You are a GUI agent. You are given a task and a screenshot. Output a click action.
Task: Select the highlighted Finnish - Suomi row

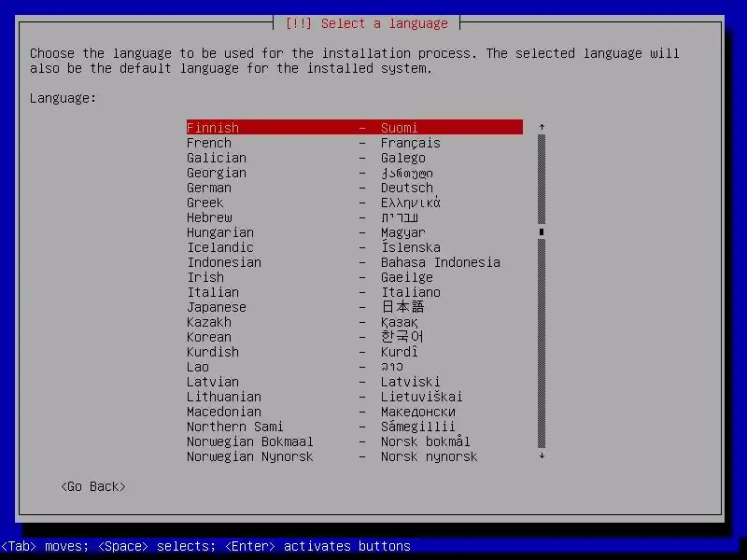click(355, 127)
